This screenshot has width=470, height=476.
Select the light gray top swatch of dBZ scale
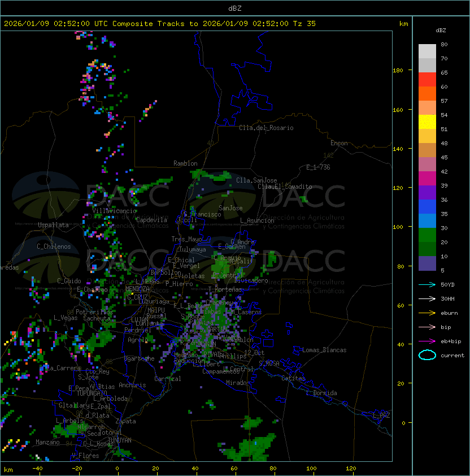pos(427,51)
